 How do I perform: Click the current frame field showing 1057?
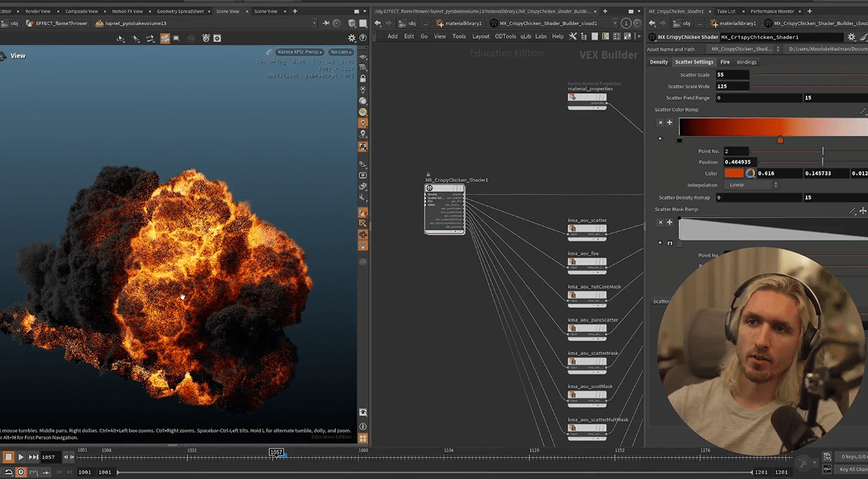coord(50,456)
